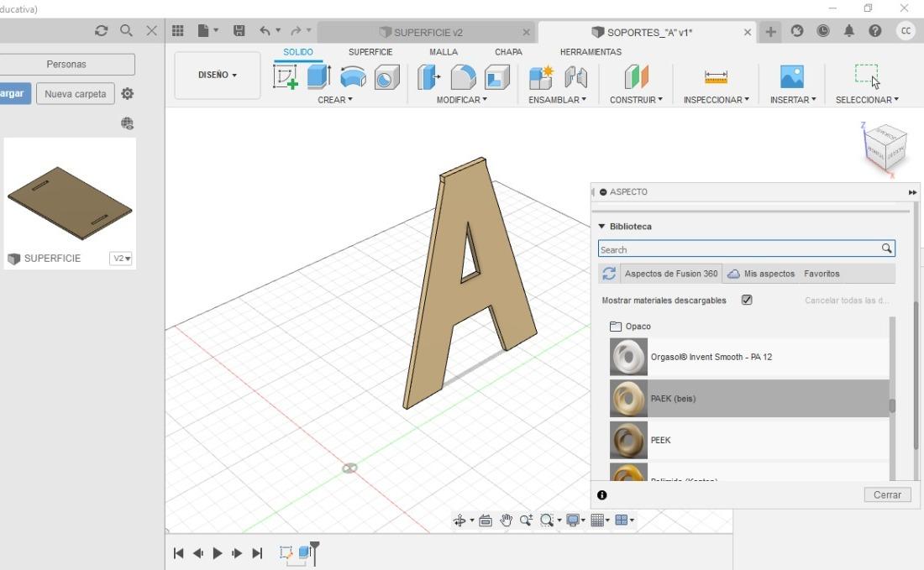Refresh the appearance library sync icon
Image resolution: width=924 pixels, height=570 pixels.
pos(609,274)
